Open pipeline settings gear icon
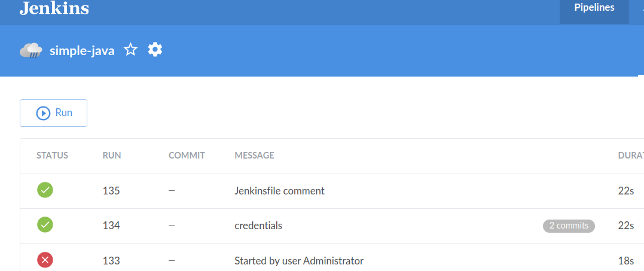Viewport: 644px width, 271px height. click(155, 50)
